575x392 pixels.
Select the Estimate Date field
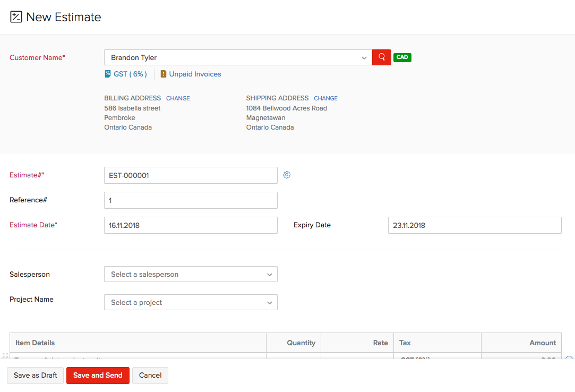191,225
